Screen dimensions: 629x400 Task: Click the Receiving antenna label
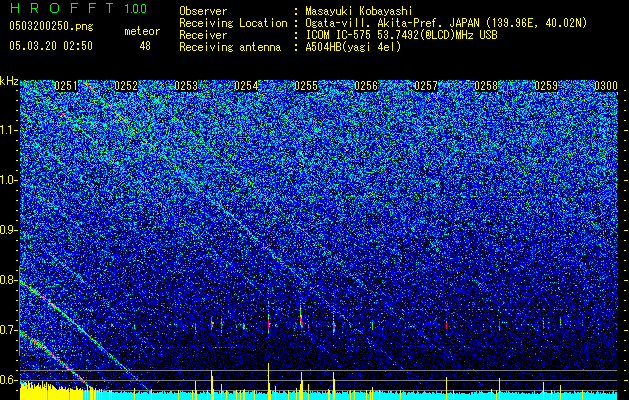pos(230,47)
